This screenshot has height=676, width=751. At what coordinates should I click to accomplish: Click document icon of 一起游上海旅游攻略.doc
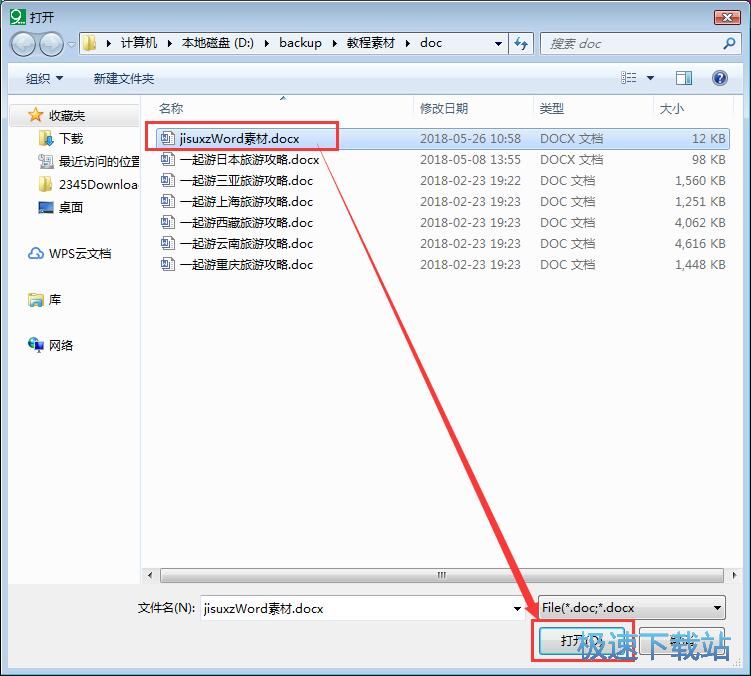[168, 201]
